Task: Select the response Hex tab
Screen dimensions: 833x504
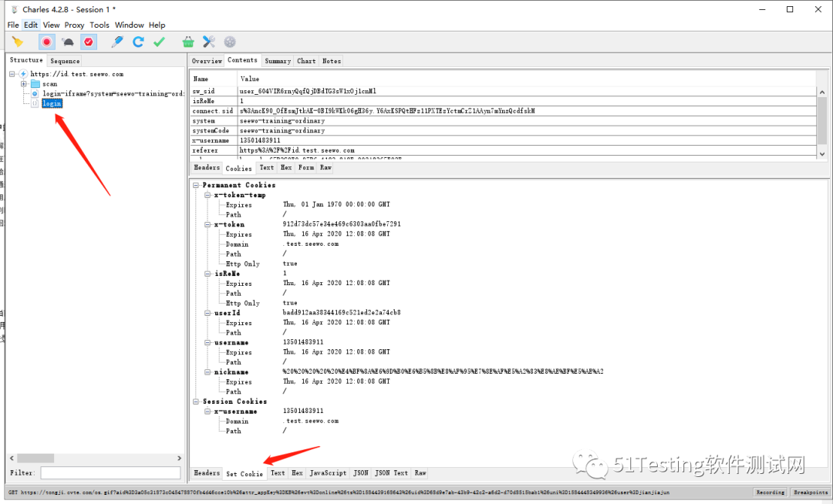Action: [297, 472]
